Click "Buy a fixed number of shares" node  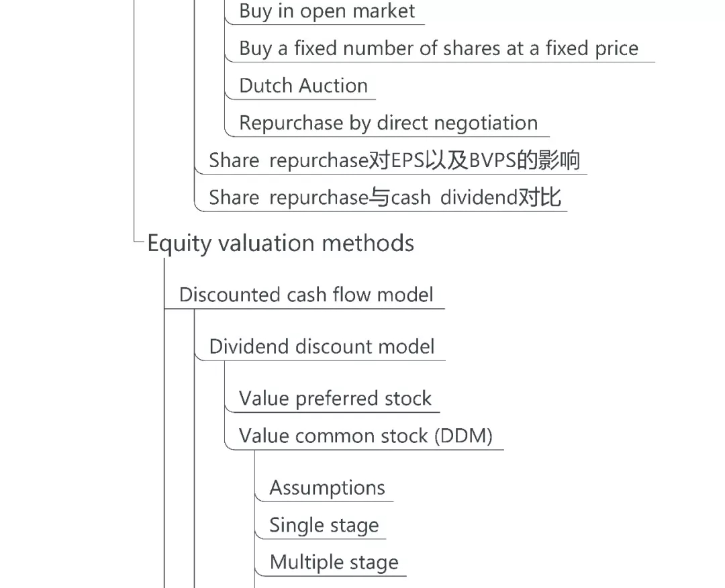pos(438,48)
